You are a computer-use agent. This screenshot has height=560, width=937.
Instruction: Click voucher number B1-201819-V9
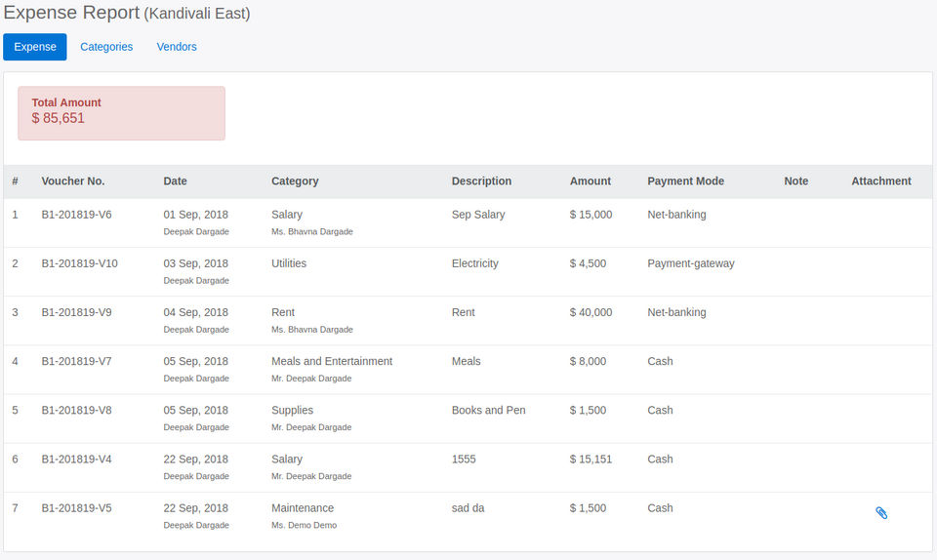pos(76,312)
